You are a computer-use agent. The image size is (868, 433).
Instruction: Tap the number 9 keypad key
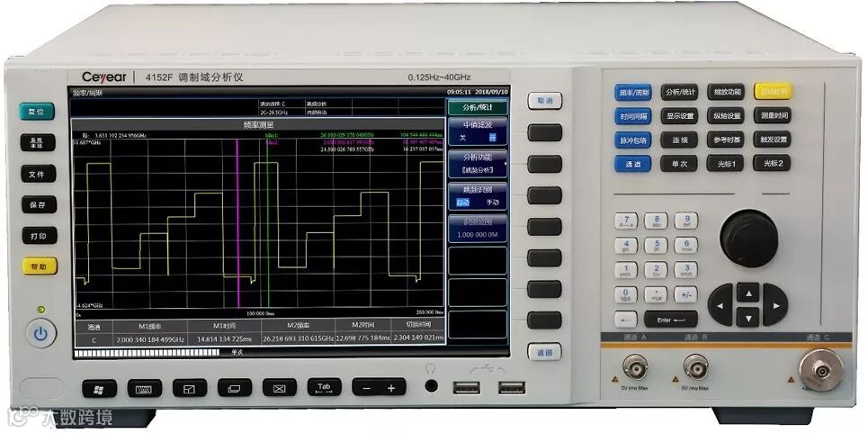(x=686, y=221)
